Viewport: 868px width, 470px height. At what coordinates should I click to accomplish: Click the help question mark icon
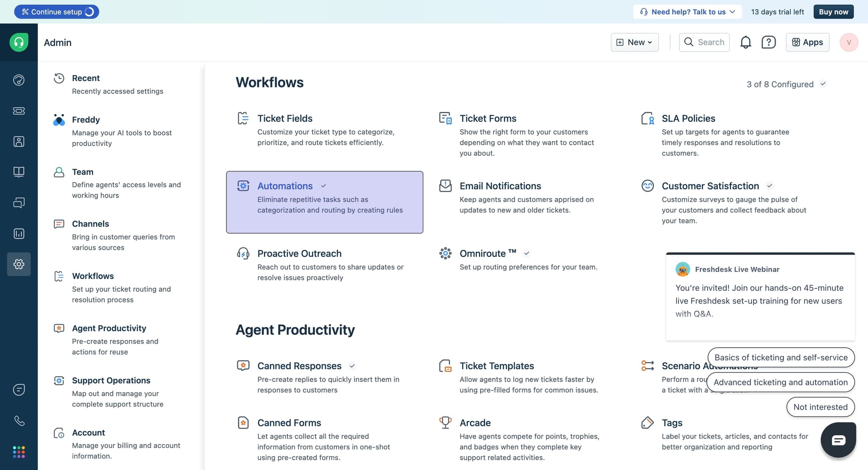768,42
